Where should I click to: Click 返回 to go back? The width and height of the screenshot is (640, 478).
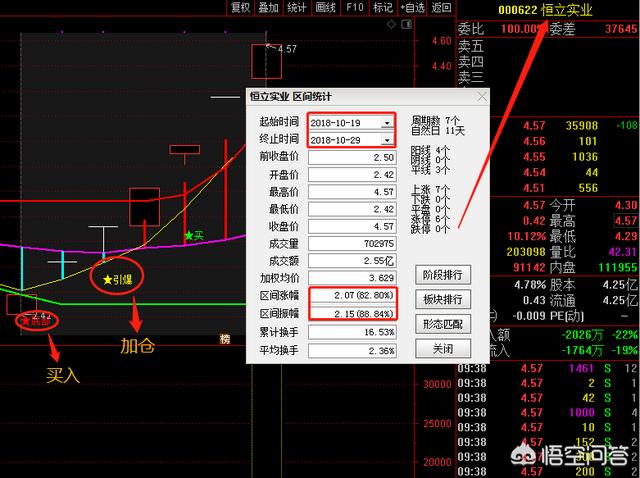point(441,7)
